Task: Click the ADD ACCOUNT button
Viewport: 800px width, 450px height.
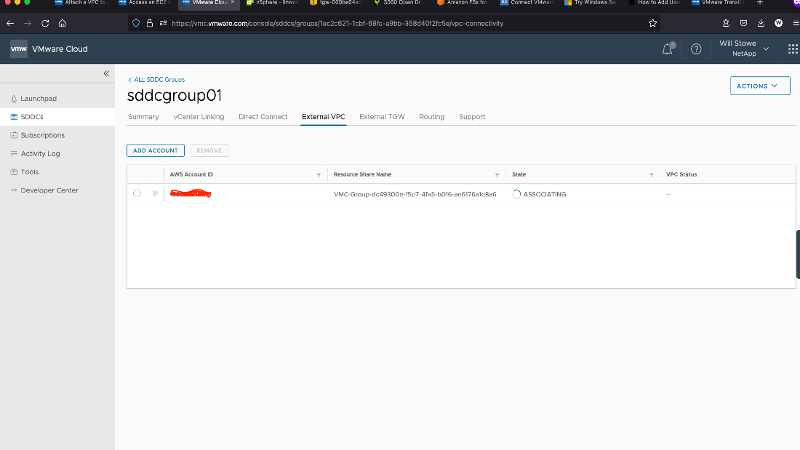Action: click(156, 151)
